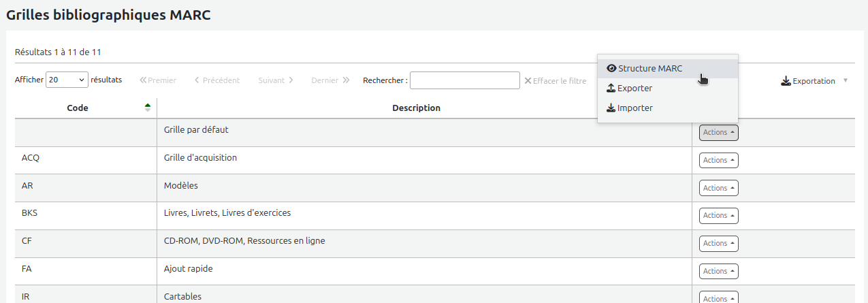Go to Premier page
The height and width of the screenshot is (303, 868).
pos(158,80)
